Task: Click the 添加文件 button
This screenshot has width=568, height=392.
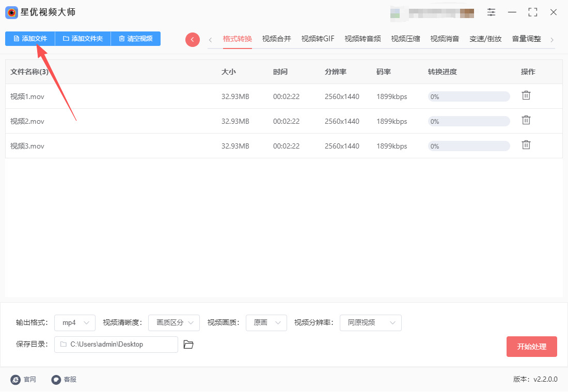Action: coord(30,39)
